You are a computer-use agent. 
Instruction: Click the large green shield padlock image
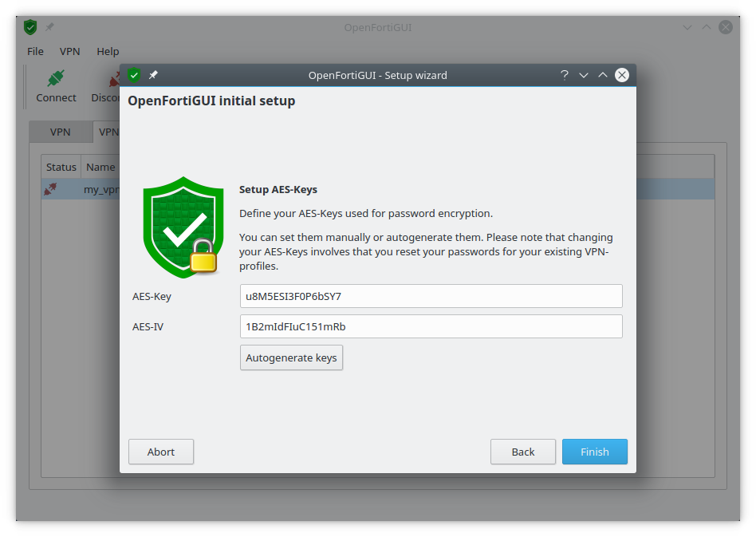pos(183,227)
